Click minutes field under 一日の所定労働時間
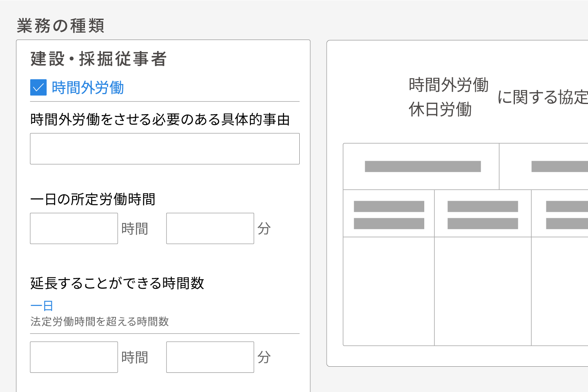588x392 pixels. tap(210, 228)
